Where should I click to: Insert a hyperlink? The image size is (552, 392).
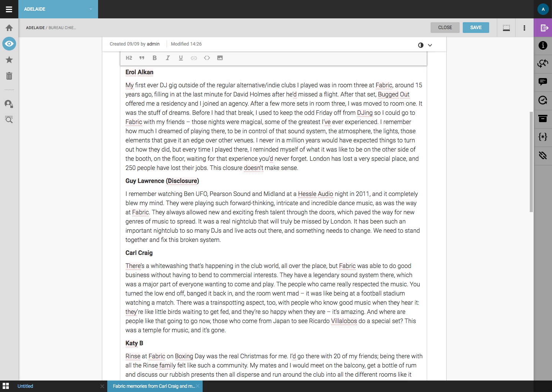point(194,58)
